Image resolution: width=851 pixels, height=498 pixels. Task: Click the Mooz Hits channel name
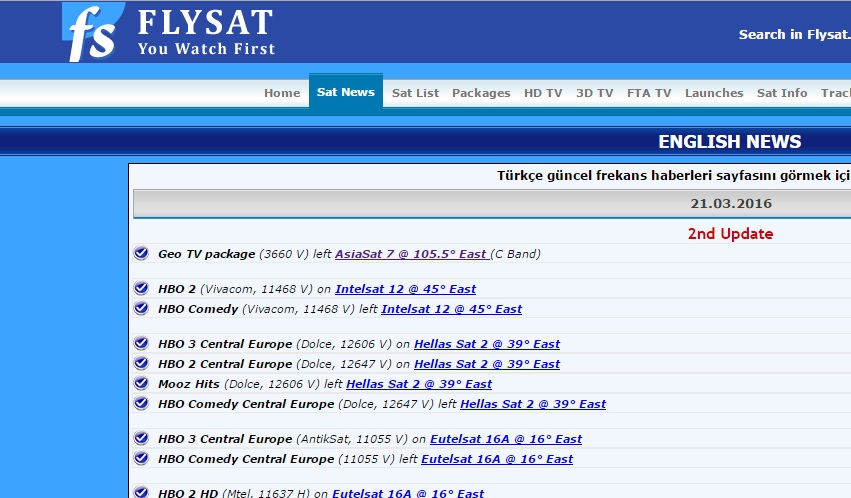[x=188, y=384]
